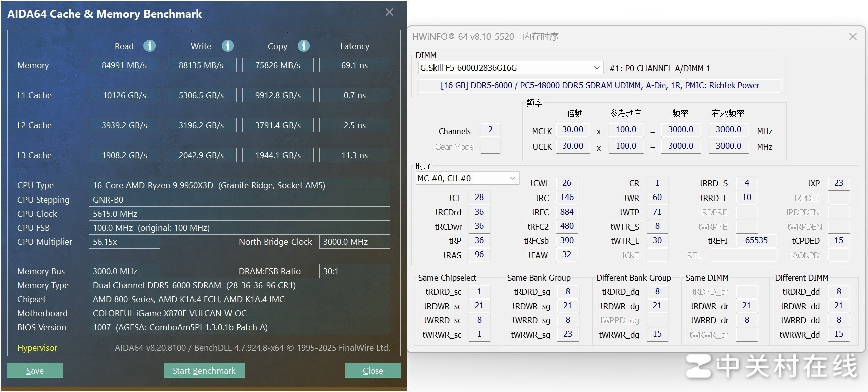The image size is (868, 392).
Task: Select the Memory Copy 75826 MB/s value
Action: click(278, 65)
